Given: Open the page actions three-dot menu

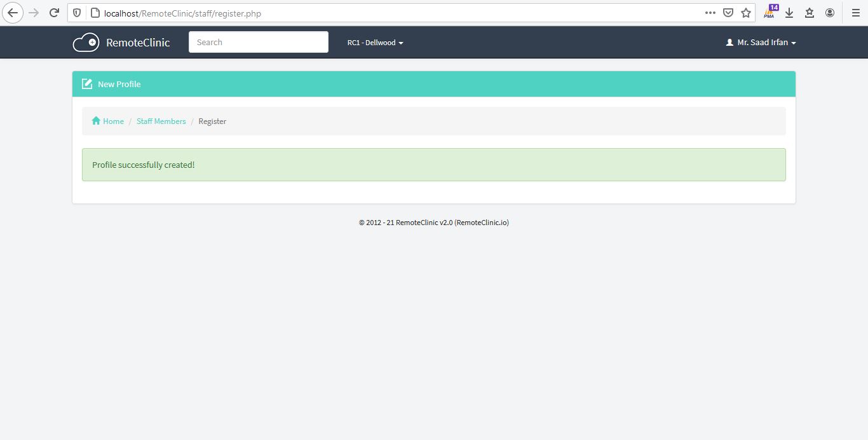Looking at the screenshot, I should tap(710, 13).
